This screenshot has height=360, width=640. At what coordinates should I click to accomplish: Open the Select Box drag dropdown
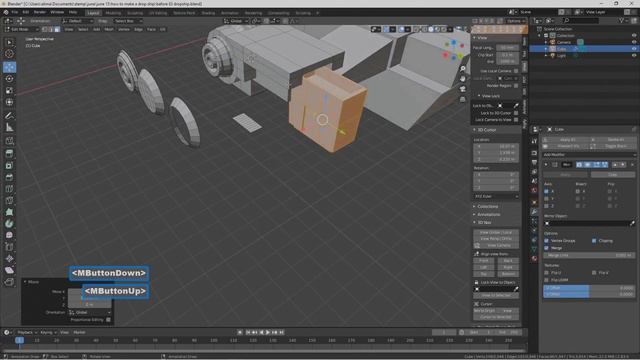[128, 21]
